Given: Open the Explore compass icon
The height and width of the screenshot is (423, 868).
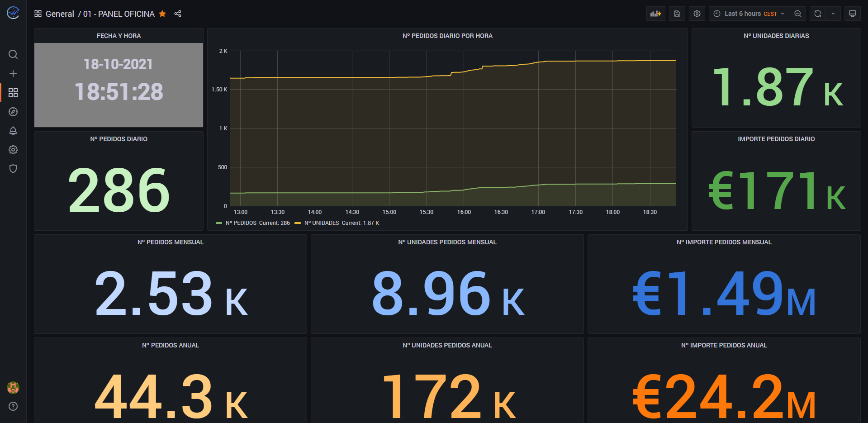Looking at the screenshot, I should coord(13,112).
